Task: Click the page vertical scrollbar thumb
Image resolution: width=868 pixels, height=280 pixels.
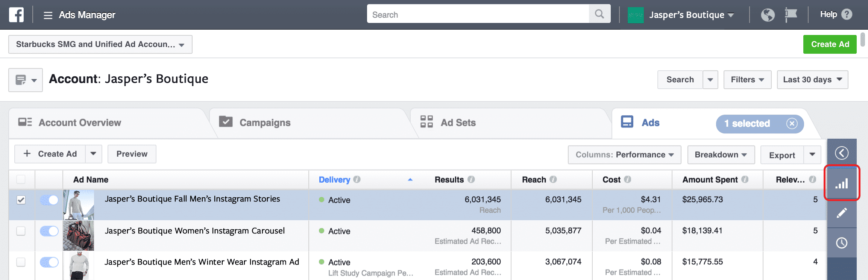Action: 862,39
